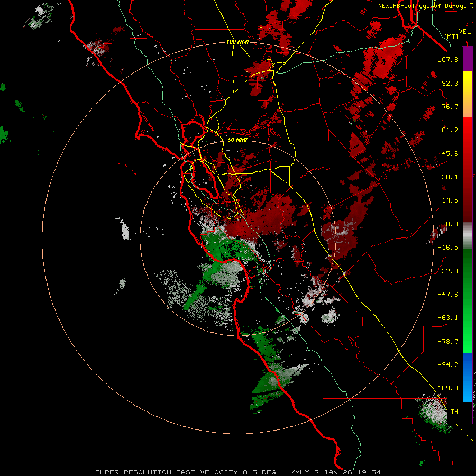Click the 61.2 scale value
Image resolution: width=476 pixels, height=476 pixels.
(x=450, y=130)
